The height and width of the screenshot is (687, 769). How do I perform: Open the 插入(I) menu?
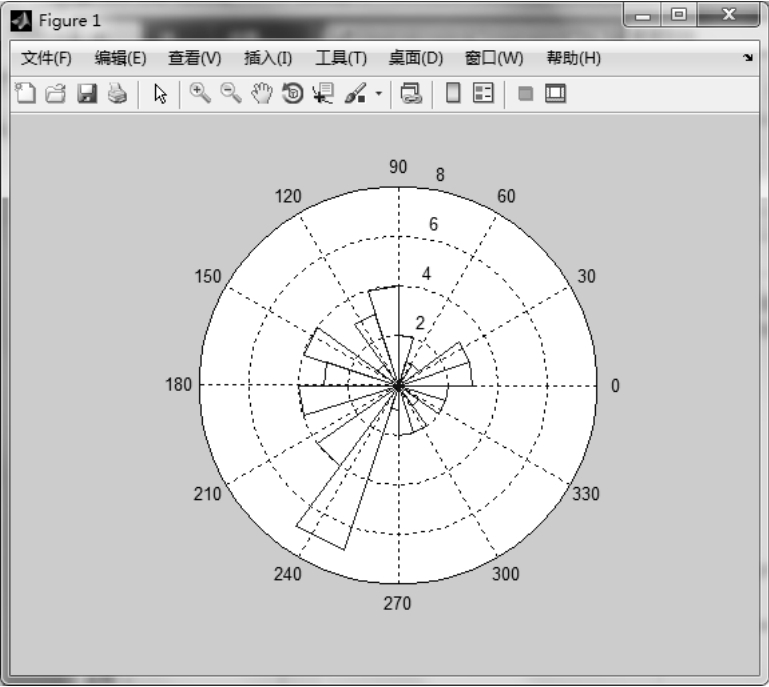point(268,58)
